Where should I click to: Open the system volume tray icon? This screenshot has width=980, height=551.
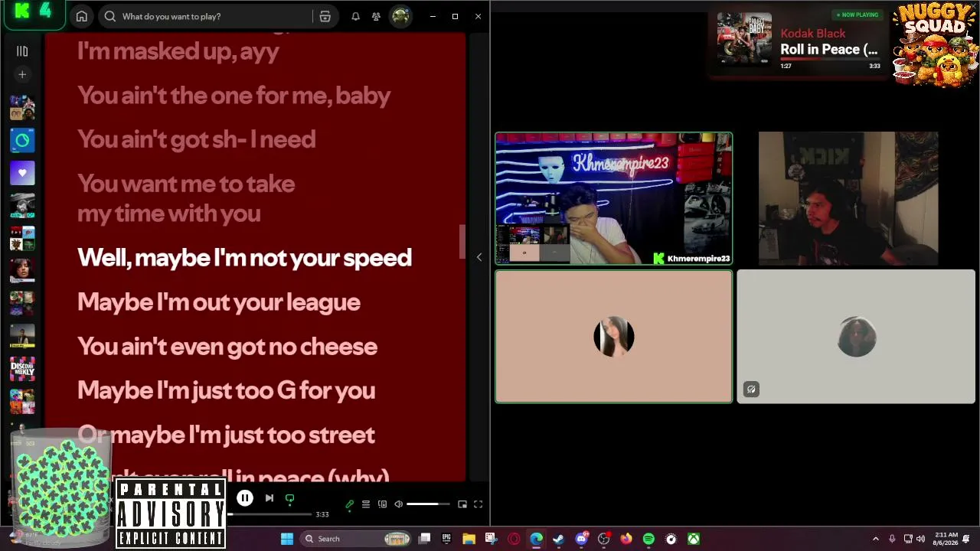[920, 539]
